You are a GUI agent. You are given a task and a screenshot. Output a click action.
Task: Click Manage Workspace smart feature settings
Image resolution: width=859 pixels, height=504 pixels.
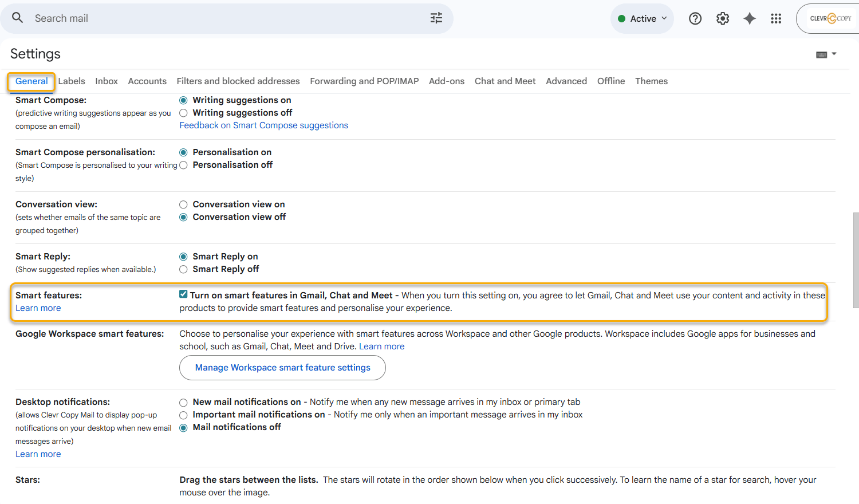(282, 368)
